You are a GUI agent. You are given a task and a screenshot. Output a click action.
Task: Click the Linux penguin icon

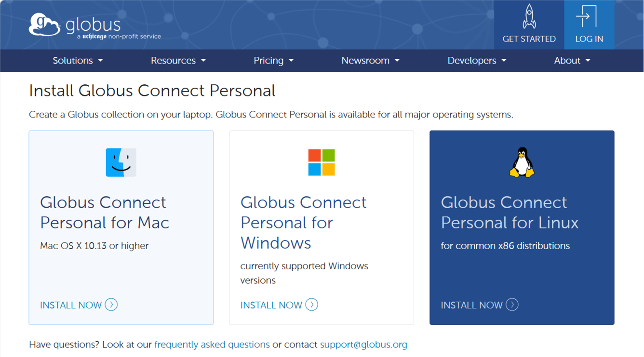point(522,162)
